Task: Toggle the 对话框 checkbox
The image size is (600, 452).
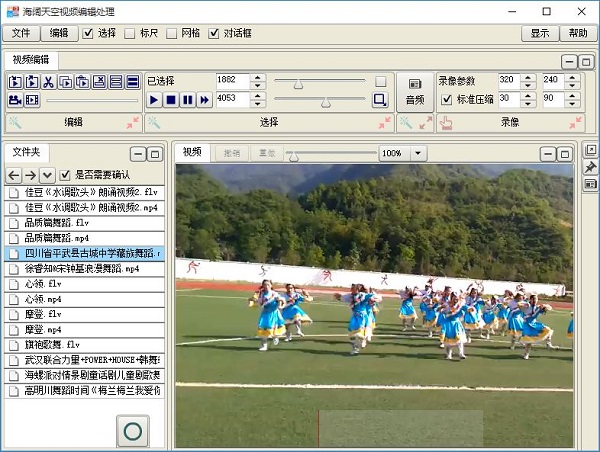Action: coord(214,33)
